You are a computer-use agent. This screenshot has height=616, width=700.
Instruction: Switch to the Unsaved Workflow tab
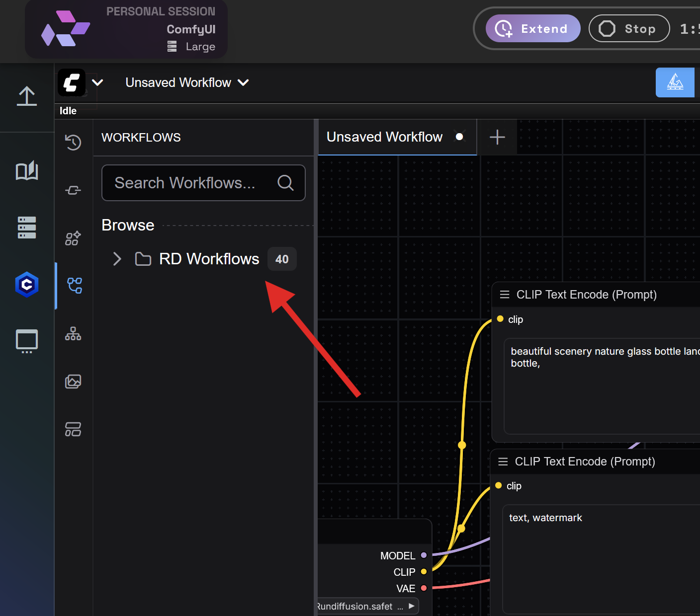coord(384,137)
